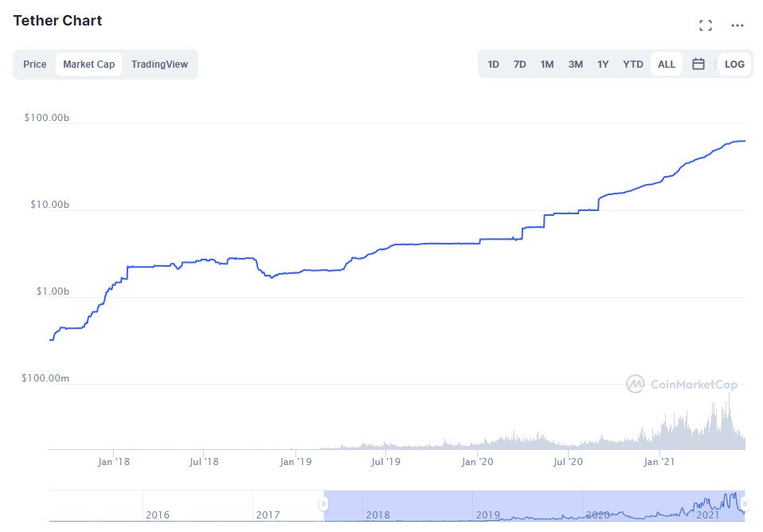Grab the right range selector handle
Screen dimensions: 763x532
click(745, 504)
